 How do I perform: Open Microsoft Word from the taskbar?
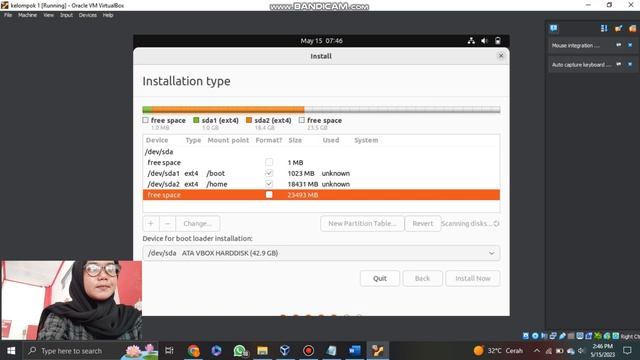click(x=355, y=351)
